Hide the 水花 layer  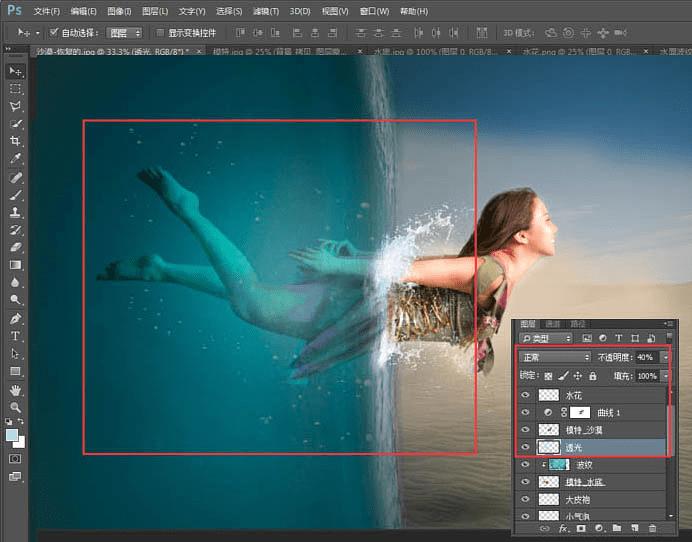coord(525,396)
